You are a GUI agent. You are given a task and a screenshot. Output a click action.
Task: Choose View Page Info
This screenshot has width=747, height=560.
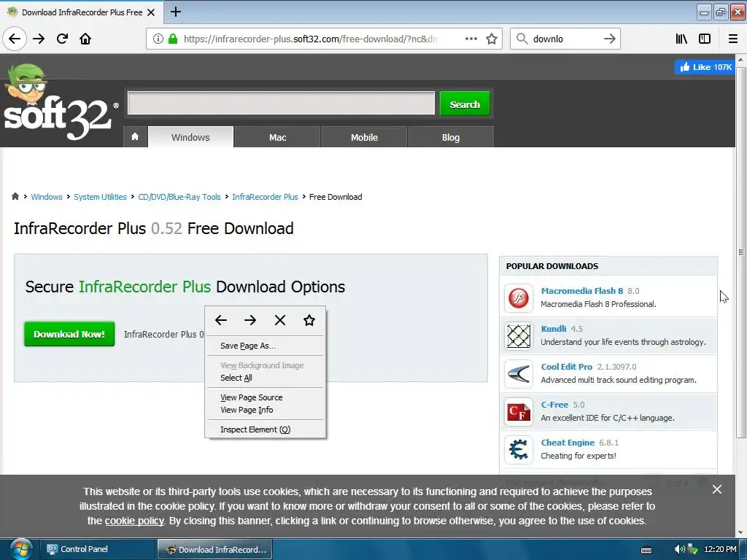click(265, 410)
